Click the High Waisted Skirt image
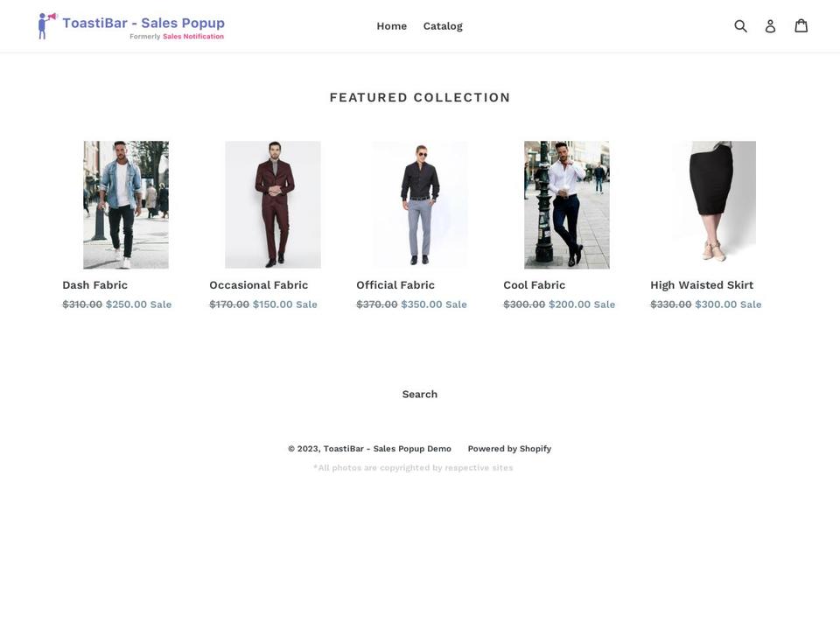 tap(714, 205)
